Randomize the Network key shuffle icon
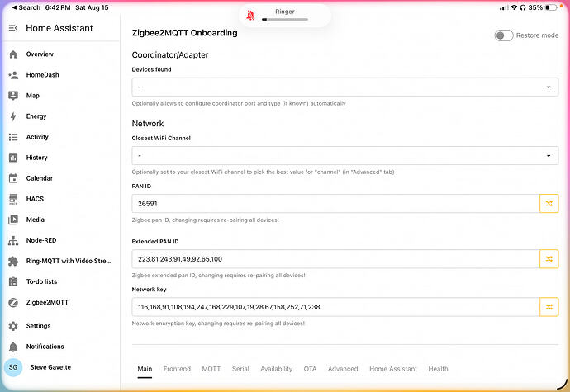 coord(549,307)
